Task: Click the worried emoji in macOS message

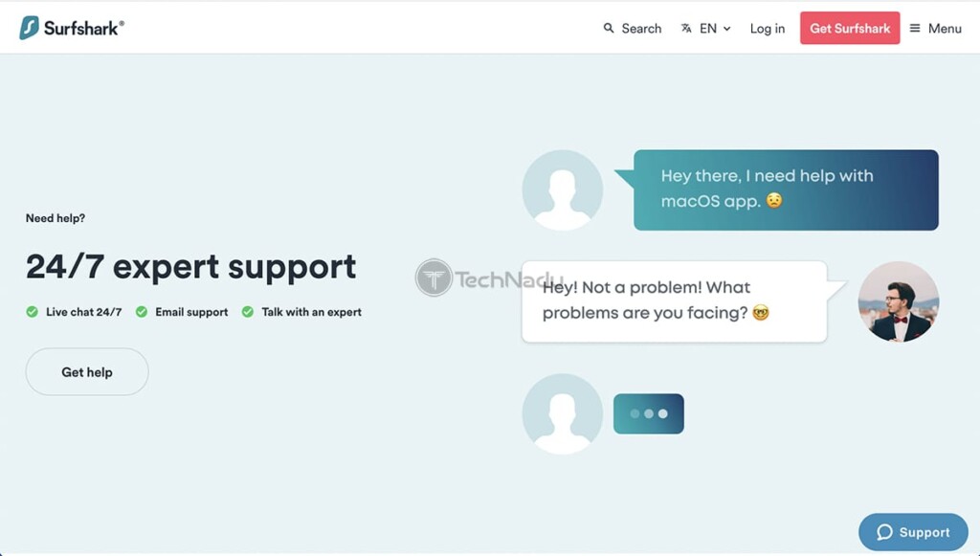Action: (774, 201)
